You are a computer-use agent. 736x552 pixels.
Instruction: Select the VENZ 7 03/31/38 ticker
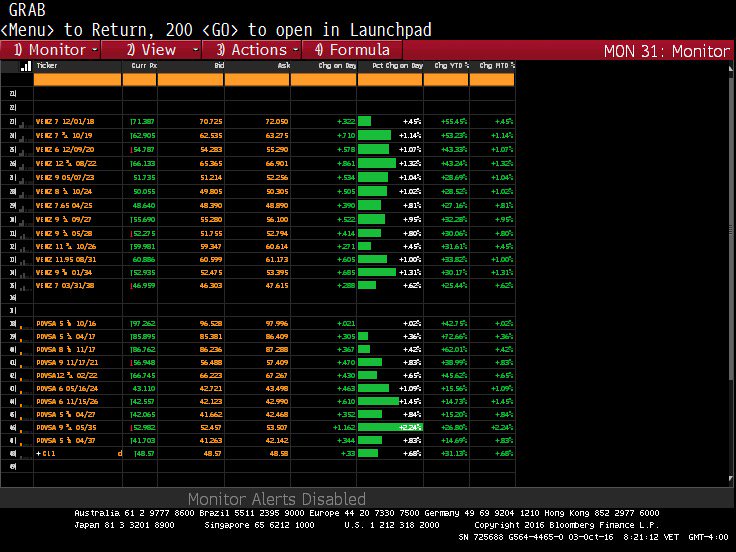click(x=65, y=285)
